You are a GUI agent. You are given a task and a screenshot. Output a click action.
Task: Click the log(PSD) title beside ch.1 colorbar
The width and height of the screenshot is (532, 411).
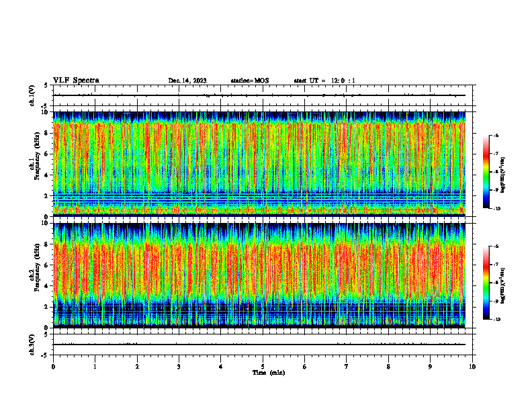tap(503, 175)
